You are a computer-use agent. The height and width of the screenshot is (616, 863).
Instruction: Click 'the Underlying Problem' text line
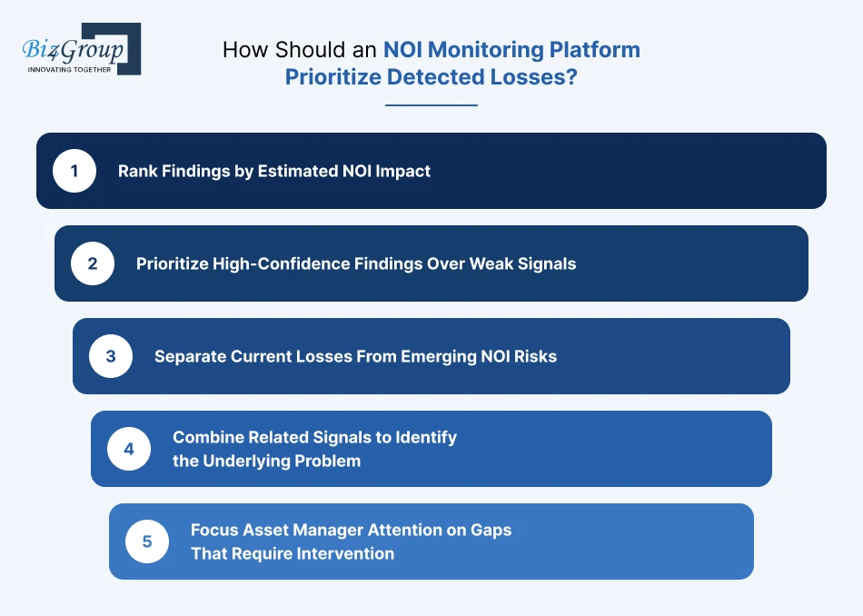[267, 461]
